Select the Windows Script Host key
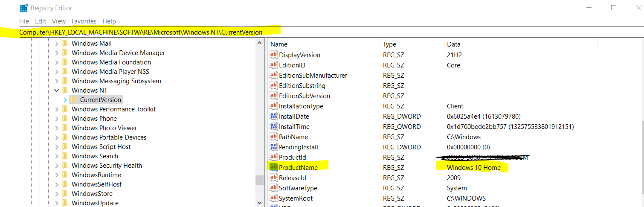The height and width of the screenshot is (207, 644). (101, 146)
